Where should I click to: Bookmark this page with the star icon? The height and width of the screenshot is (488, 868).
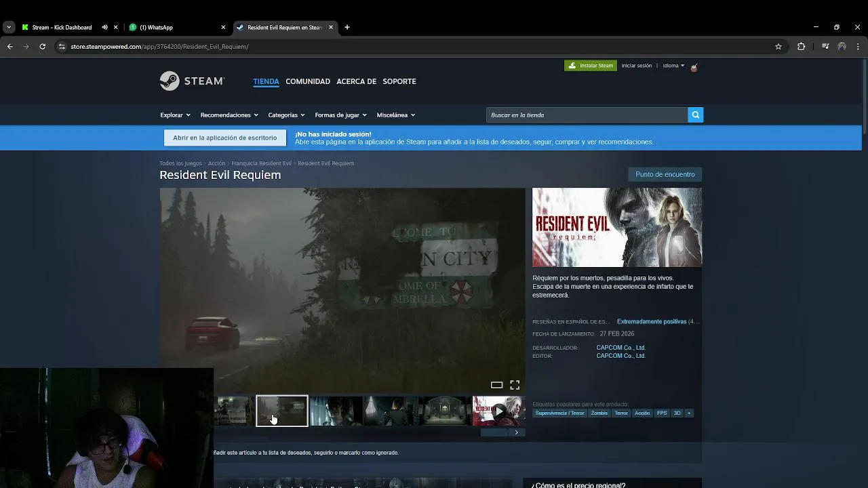click(778, 47)
